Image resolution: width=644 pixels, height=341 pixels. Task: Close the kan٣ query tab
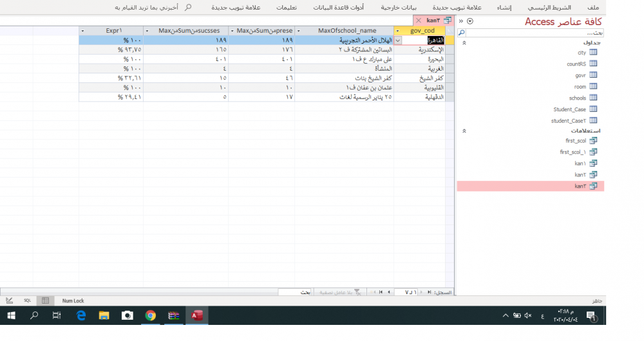[418, 20]
